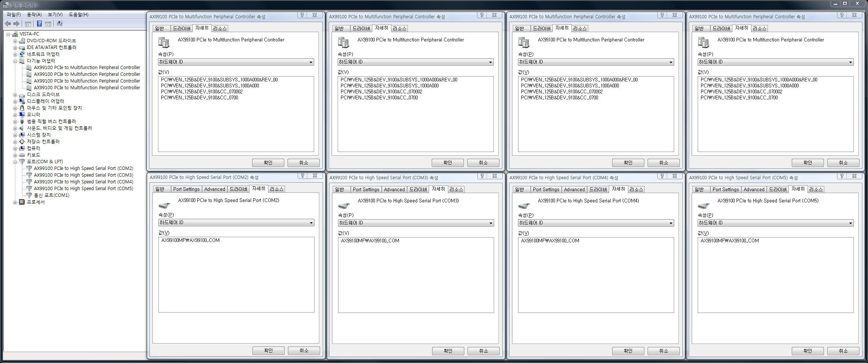
Task: Select AX99100 PCIe to High Speed Serial Port (COM2) row
Action: pos(84,168)
